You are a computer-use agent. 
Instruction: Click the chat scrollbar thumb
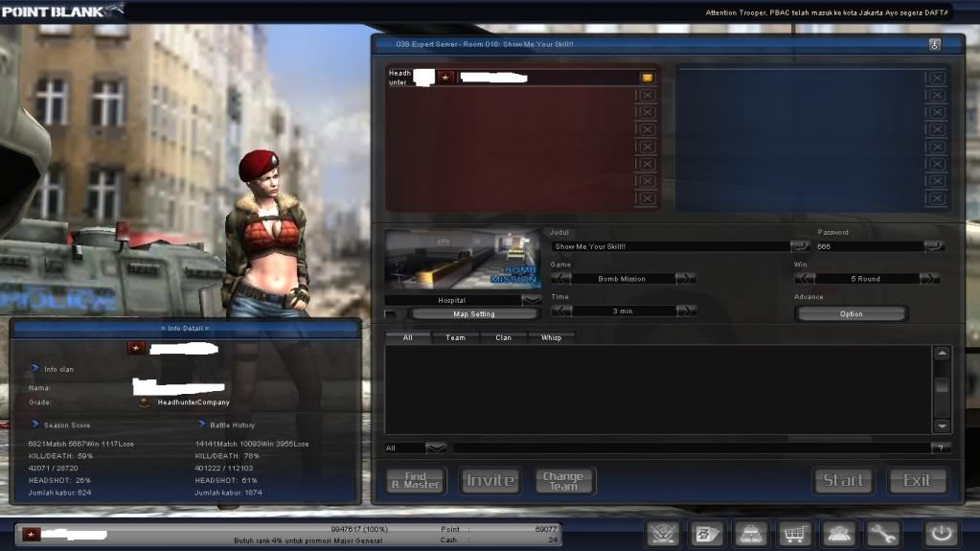pos(942,386)
